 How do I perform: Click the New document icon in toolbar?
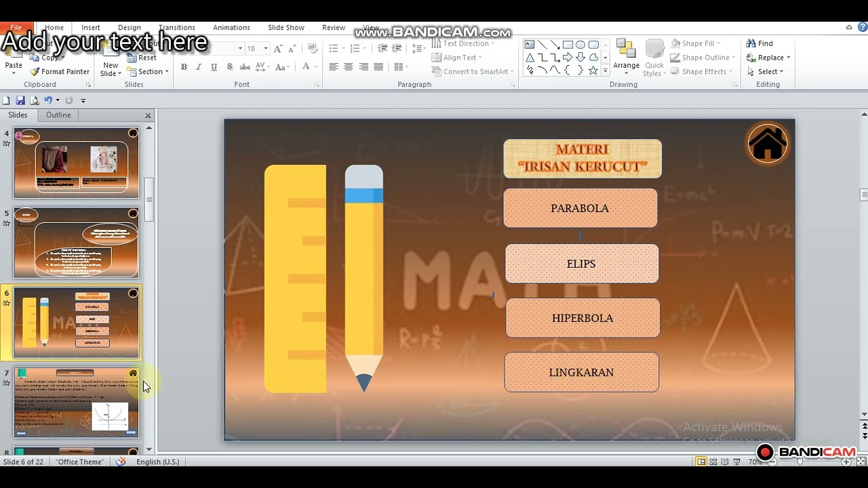tap(6, 100)
